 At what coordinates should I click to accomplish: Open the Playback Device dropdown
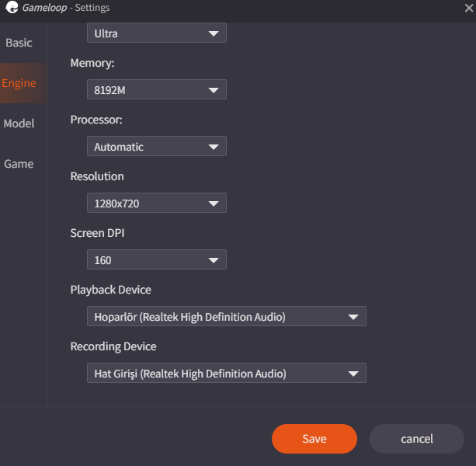point(225,317)
